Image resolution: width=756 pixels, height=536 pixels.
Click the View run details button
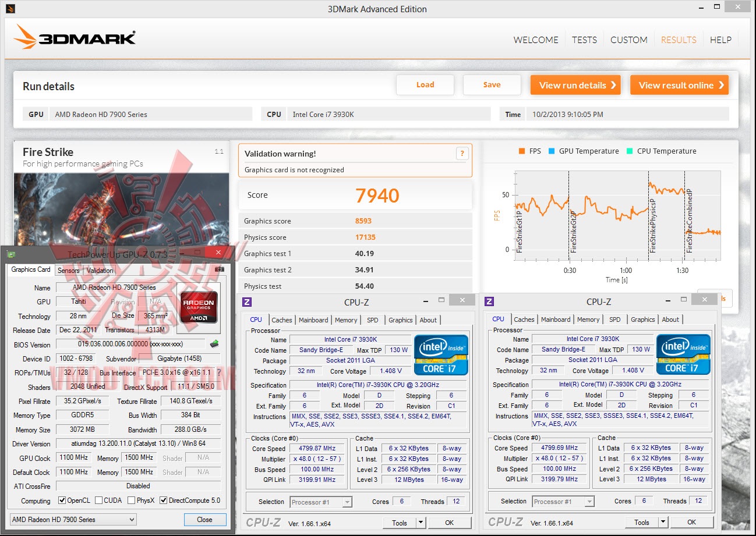point(575,85)
